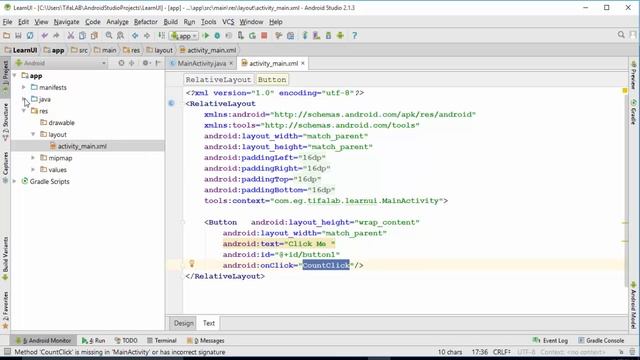Expand the mipmap folder
640x360 pixels.
click(33, 158)
